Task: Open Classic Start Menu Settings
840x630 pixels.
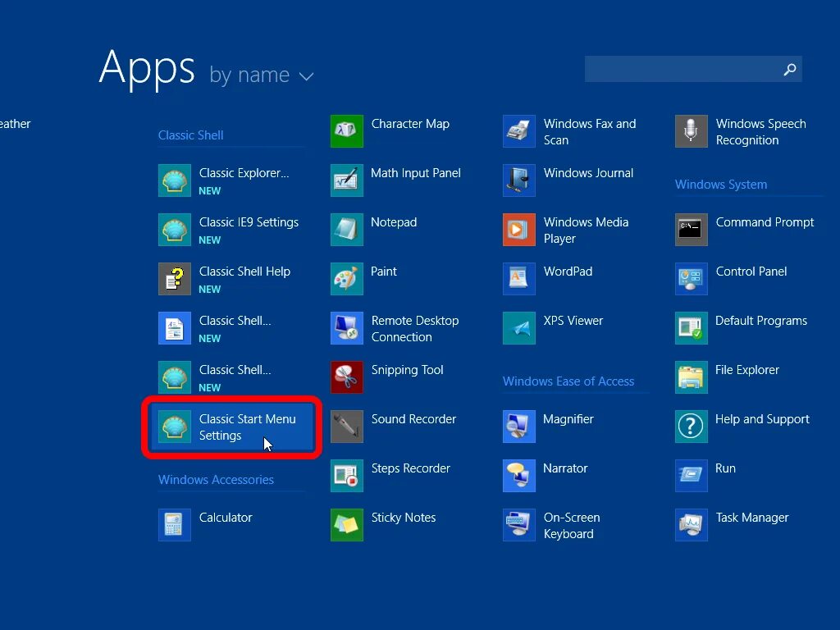Action: pyautogui.click(x=231, y=427)
